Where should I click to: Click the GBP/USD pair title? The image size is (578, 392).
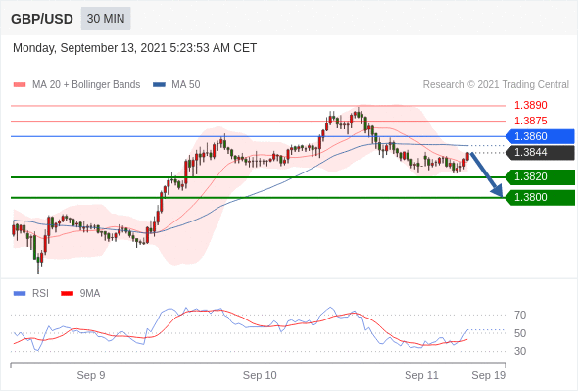(x=42, y=19)
